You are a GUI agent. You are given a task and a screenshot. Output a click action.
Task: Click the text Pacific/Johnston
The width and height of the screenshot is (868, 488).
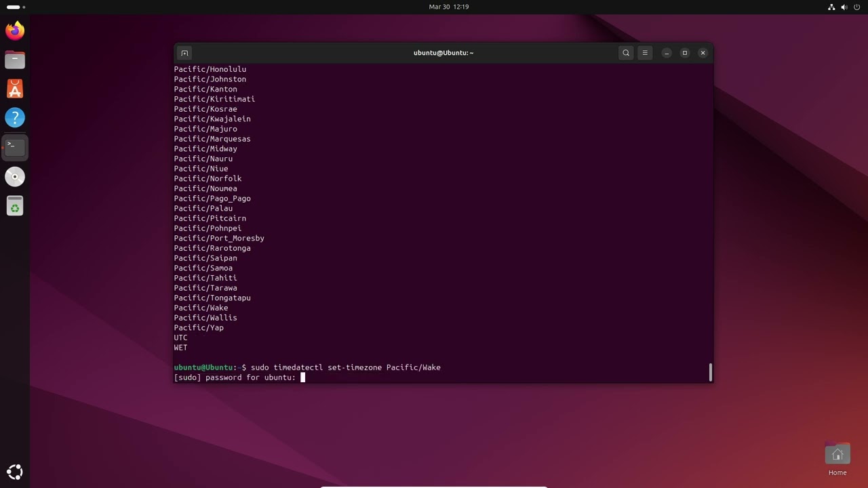(210, 79)
